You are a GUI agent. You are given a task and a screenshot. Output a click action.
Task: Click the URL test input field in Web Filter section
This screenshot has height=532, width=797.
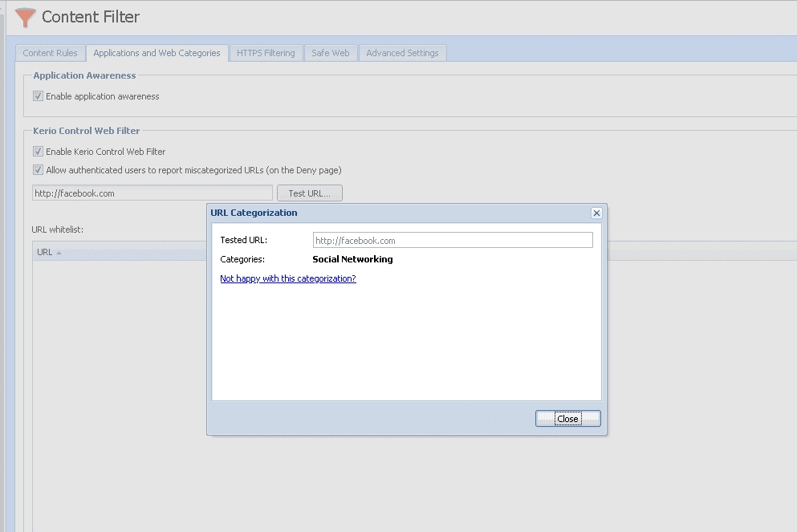[x=152, y=193]
